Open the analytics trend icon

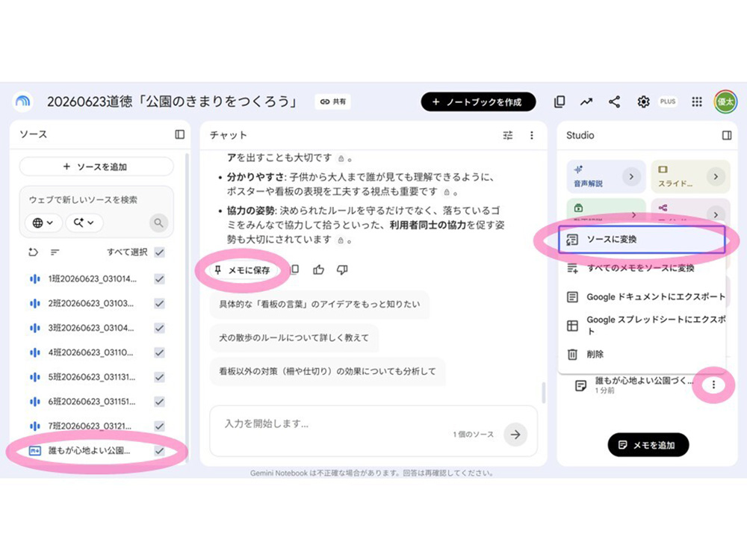586,102
